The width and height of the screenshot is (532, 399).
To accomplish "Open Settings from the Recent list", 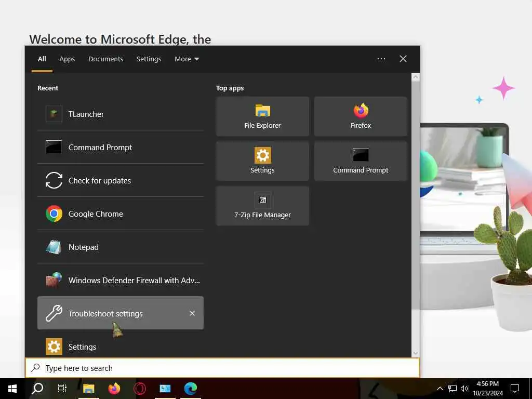I will pos(121,347).
